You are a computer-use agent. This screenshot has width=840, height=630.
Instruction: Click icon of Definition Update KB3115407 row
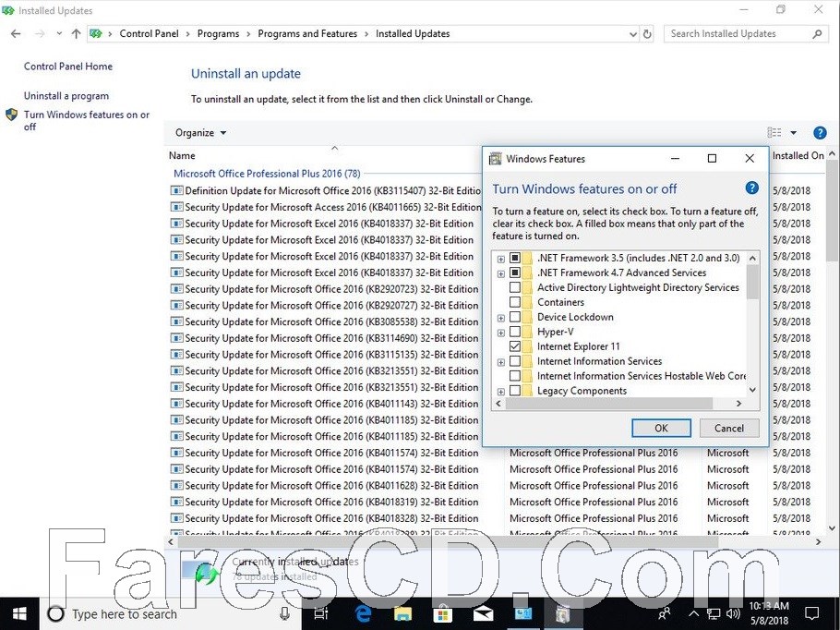(x=176, y=190)
